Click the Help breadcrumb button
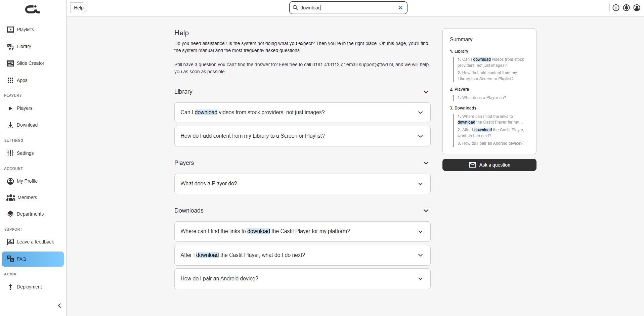Screen dimensions: 644x316 (x=79, y=8)
